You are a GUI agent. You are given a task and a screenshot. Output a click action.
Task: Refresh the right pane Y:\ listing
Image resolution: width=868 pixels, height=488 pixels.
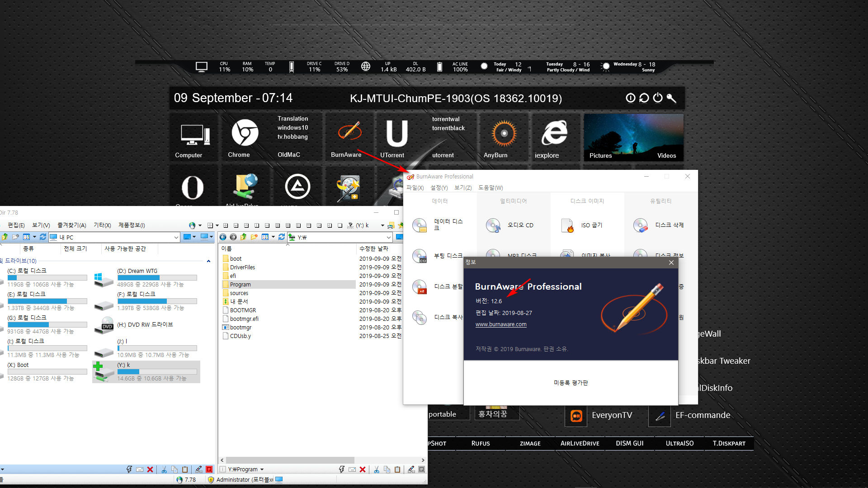pyautogui.click(x=282, y=237)
